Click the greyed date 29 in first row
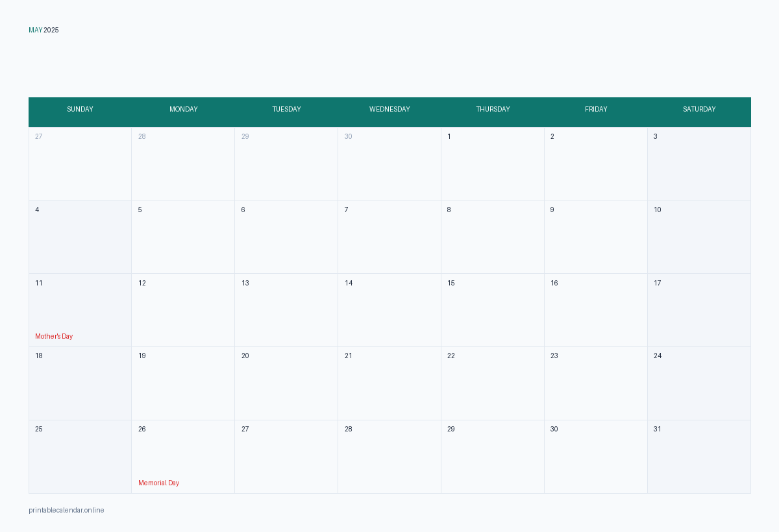The height and width of the screenshot is (532, 779). pyautogui.click(x=245, y=137)
